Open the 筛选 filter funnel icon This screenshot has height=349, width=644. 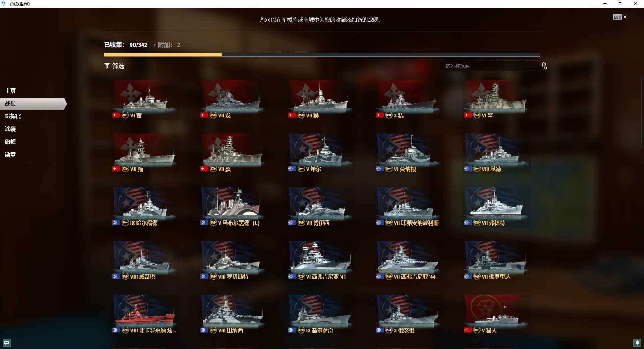pyautogui.click(x=107, y=66)
